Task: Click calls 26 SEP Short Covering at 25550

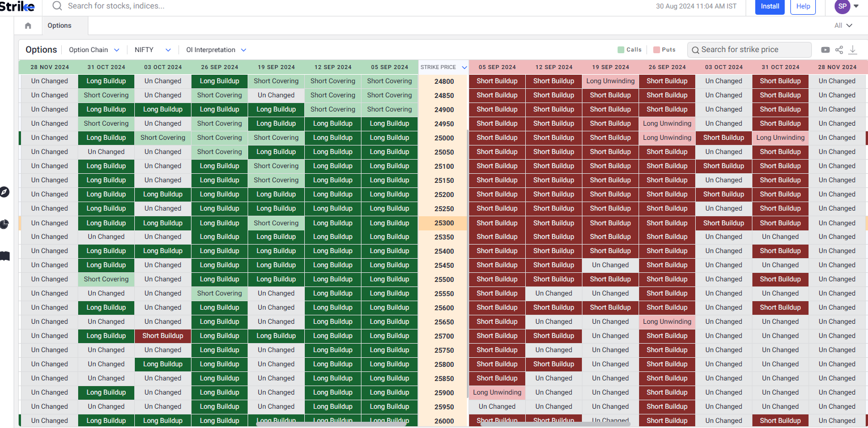Action: coord(220,293)
